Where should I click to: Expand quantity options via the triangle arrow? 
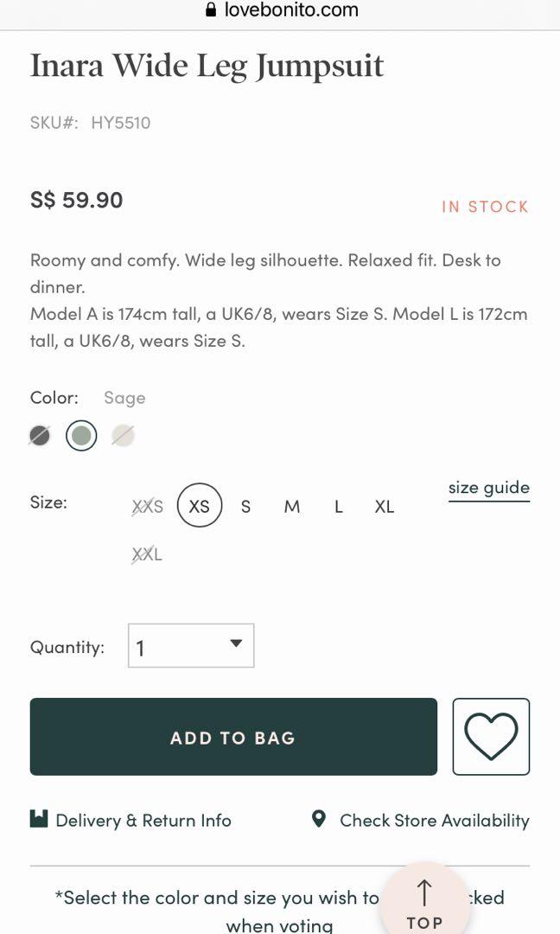[x=236, y=643]
